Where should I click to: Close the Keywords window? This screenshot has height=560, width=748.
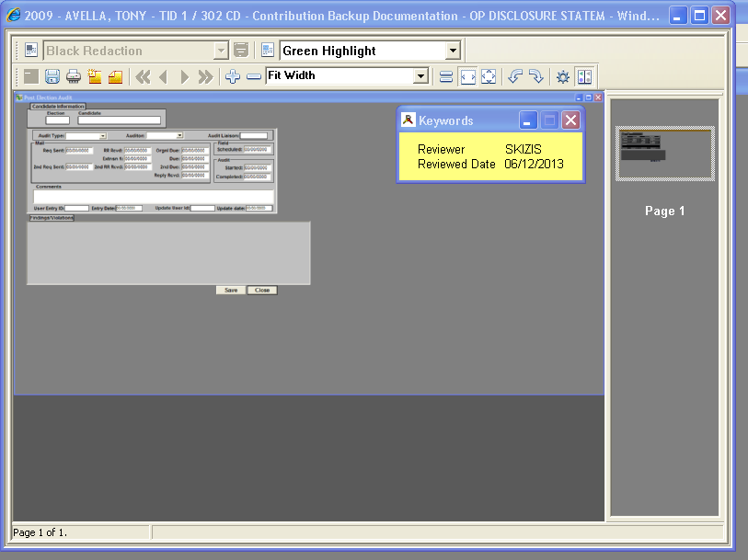pos(570,120)
